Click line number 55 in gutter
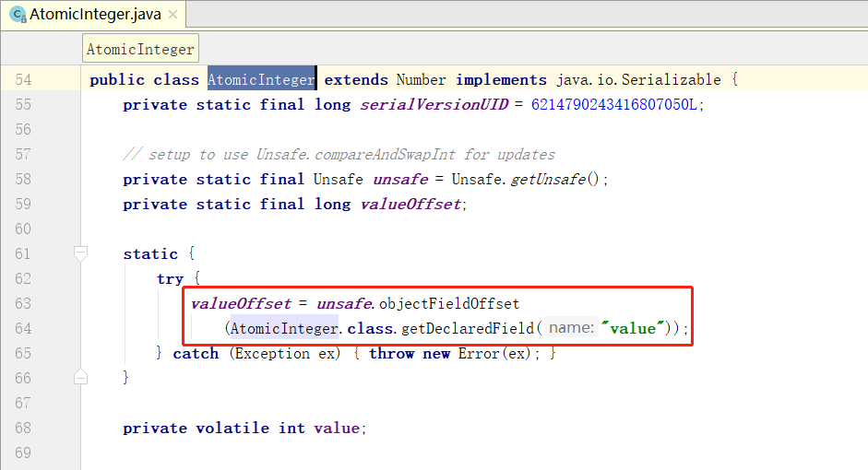 click(x=23, y=104)
